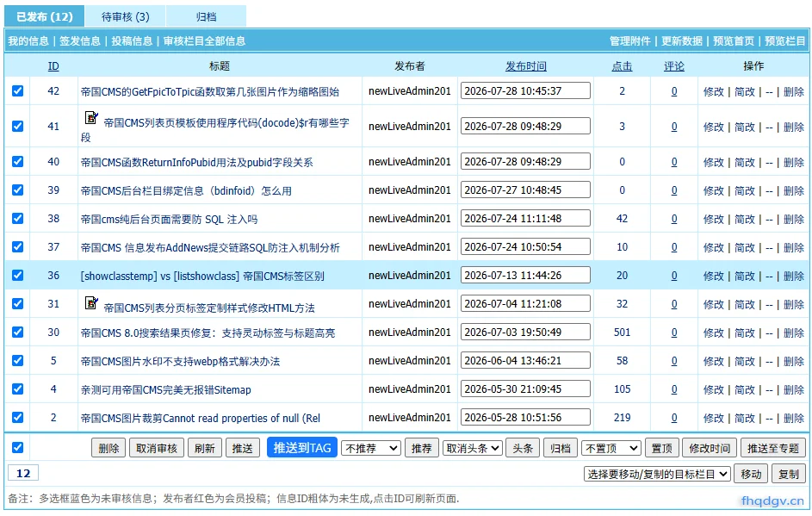Screen dimensions: 812x516
Task: Click the 移动 button
Action: click(751, 474)
